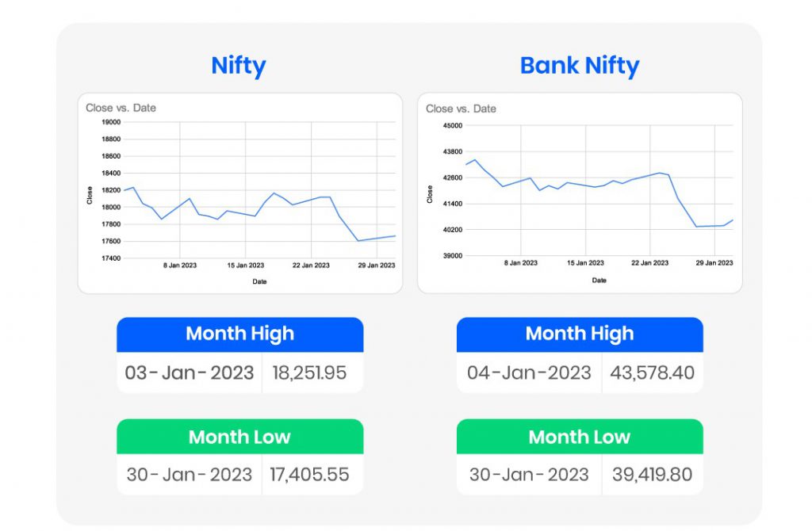Select the 04-Jan-2023 date cell

coord(529,372)
